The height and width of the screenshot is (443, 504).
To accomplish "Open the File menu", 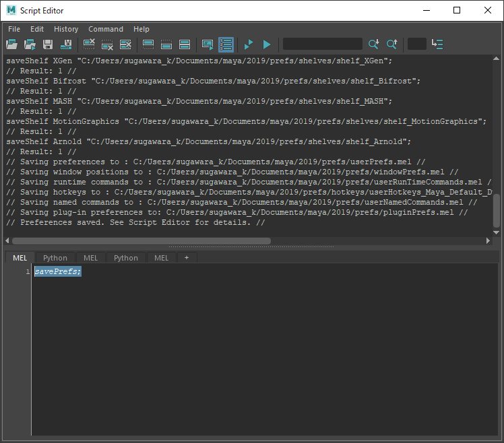I will (14, 29).
